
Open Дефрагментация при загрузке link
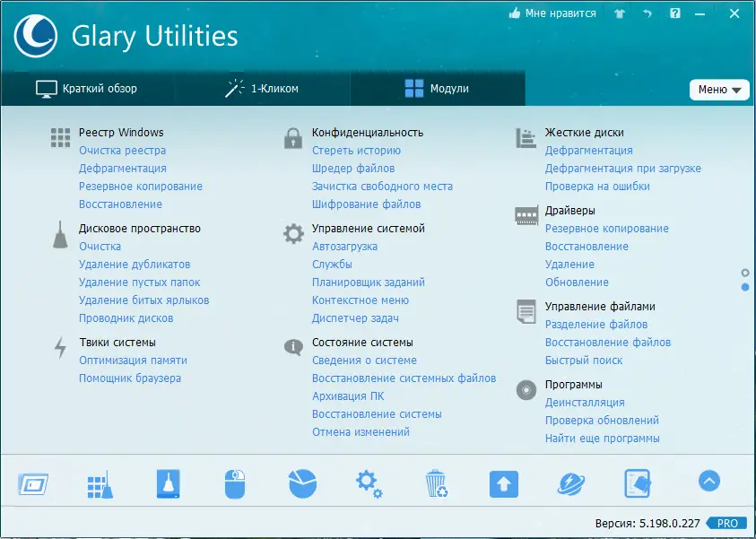coord(623,169)
